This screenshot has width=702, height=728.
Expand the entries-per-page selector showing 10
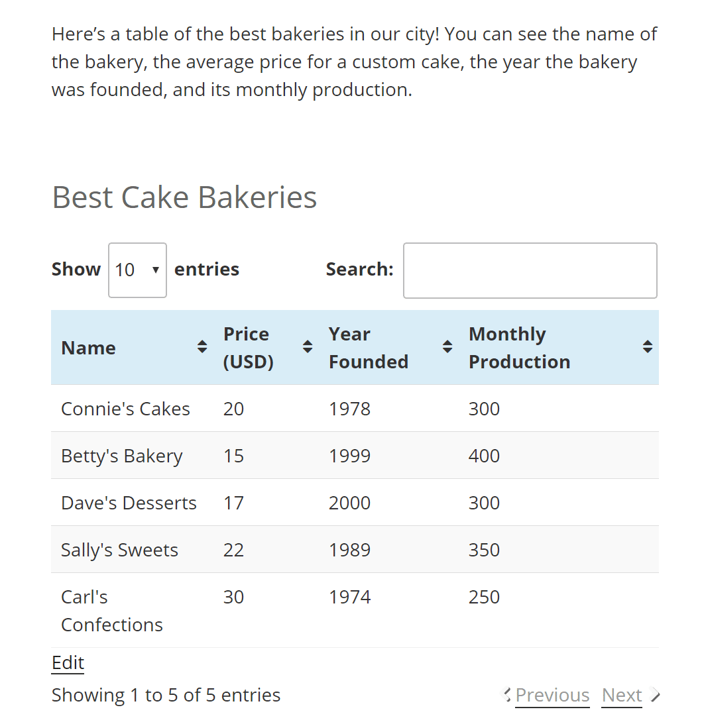137,270
